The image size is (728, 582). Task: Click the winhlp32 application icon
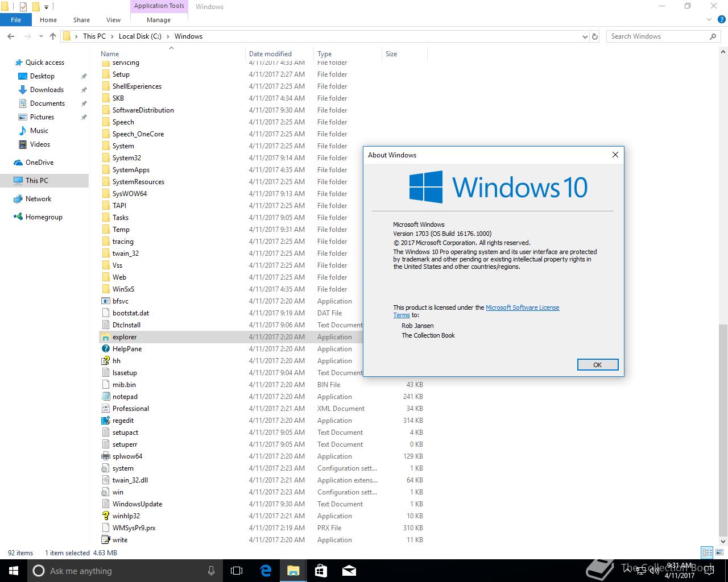pyautogui.click(x=105, y=516)
